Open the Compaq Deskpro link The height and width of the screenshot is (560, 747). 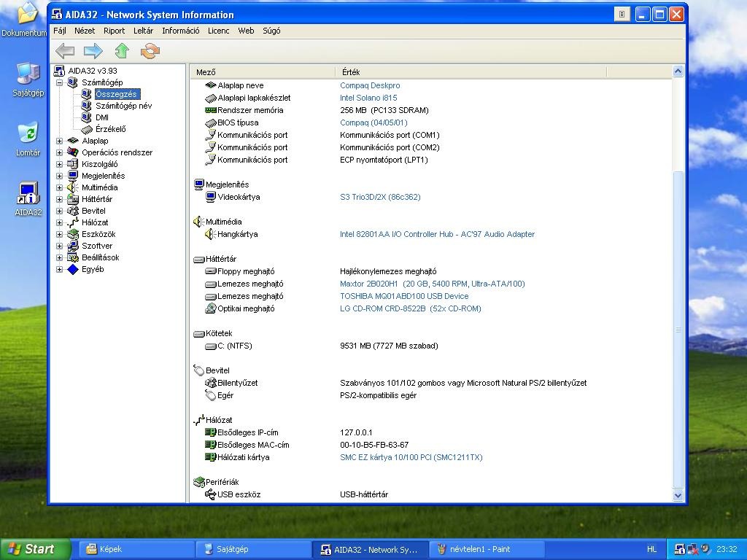tap(370, 85)
